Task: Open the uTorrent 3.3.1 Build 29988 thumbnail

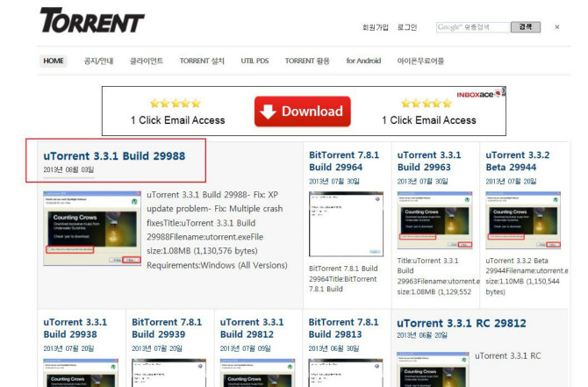Action: pyautogui.click(x=92, y=228)
